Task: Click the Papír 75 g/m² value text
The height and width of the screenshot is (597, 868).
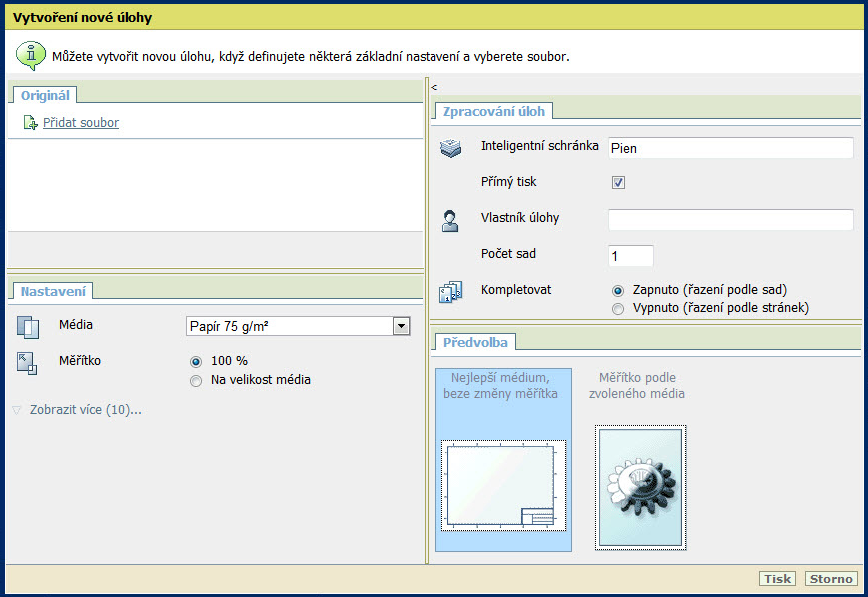Action: tap(229, 327)
